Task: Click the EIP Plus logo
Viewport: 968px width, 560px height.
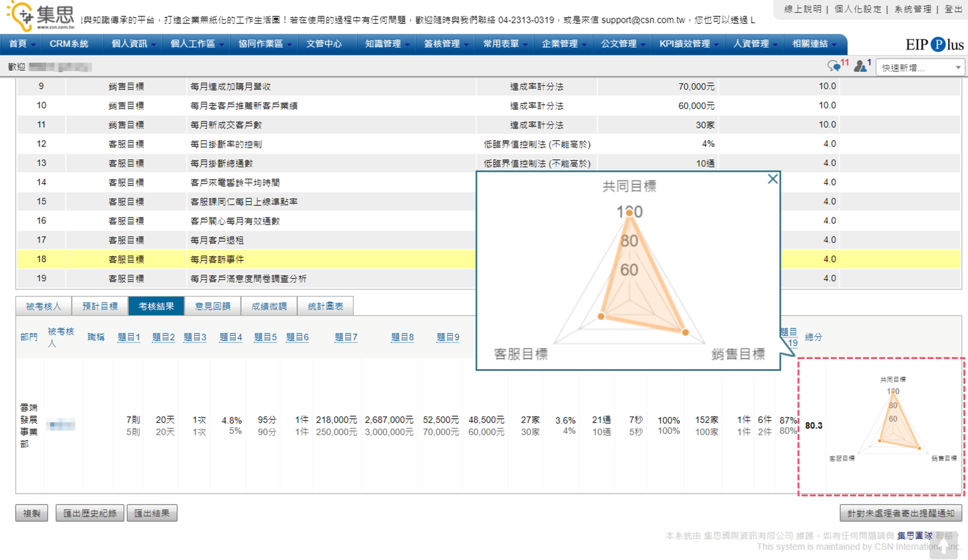Action: point(934,45)
